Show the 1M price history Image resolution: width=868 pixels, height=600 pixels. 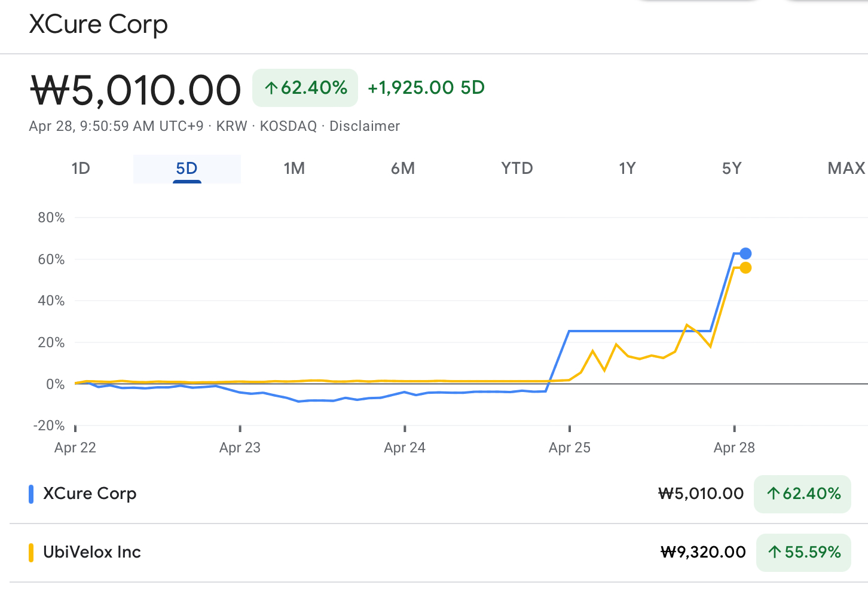pos(294,169)
